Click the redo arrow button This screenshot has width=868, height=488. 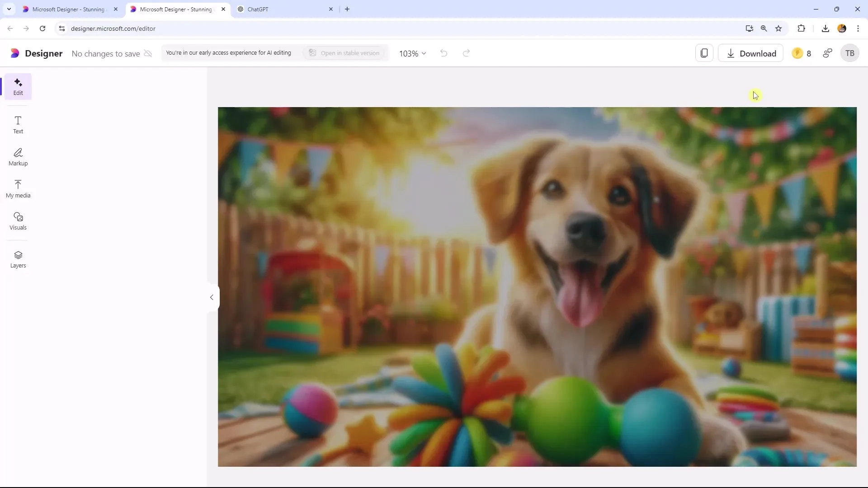pos(467,53)
